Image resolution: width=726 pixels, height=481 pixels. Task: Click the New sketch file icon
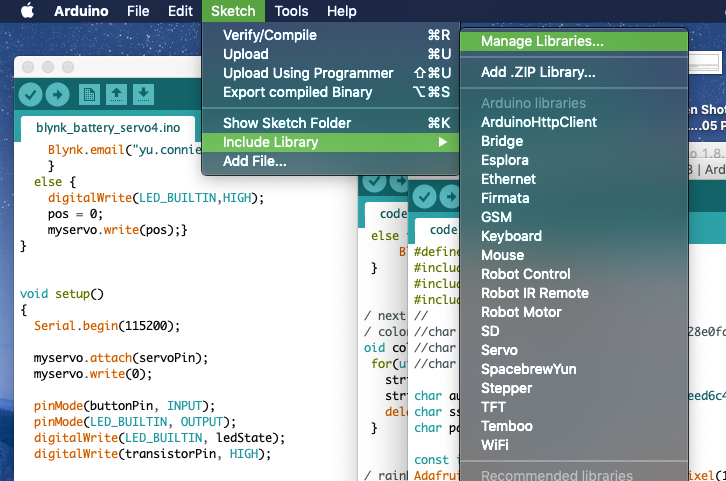click(89, 95)
